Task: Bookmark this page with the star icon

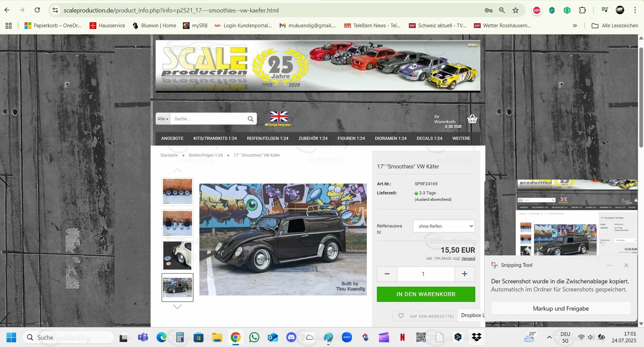Action: 516,10
